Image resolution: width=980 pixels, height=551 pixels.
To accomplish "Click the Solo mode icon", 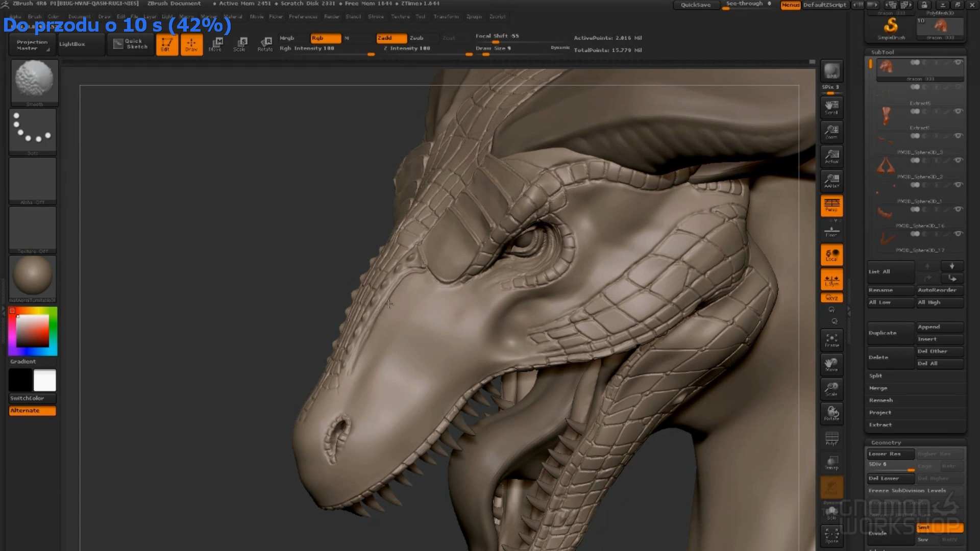I will click(831, 513).
